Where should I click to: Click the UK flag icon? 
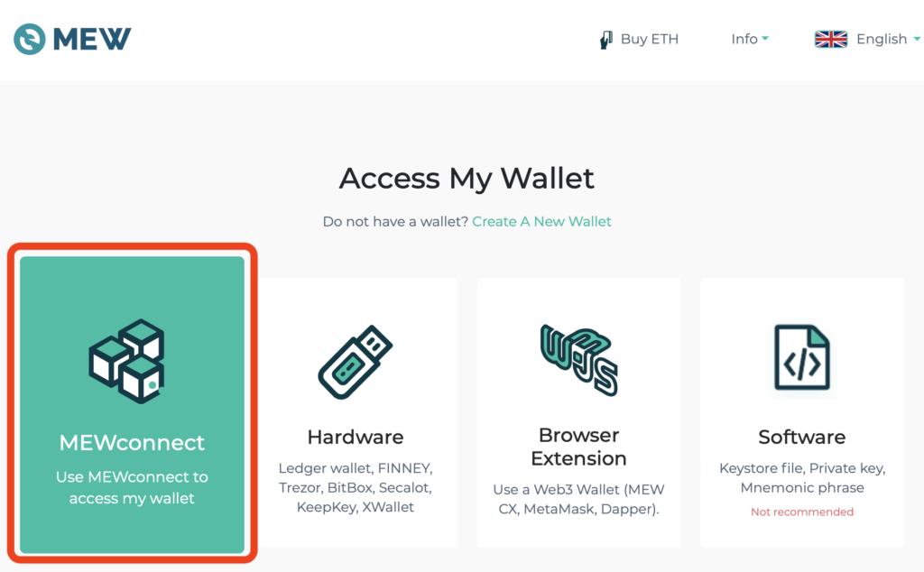(831, 39)
